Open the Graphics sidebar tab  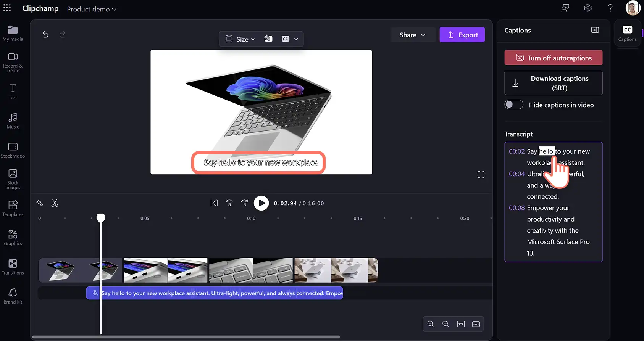coord(13,238)
